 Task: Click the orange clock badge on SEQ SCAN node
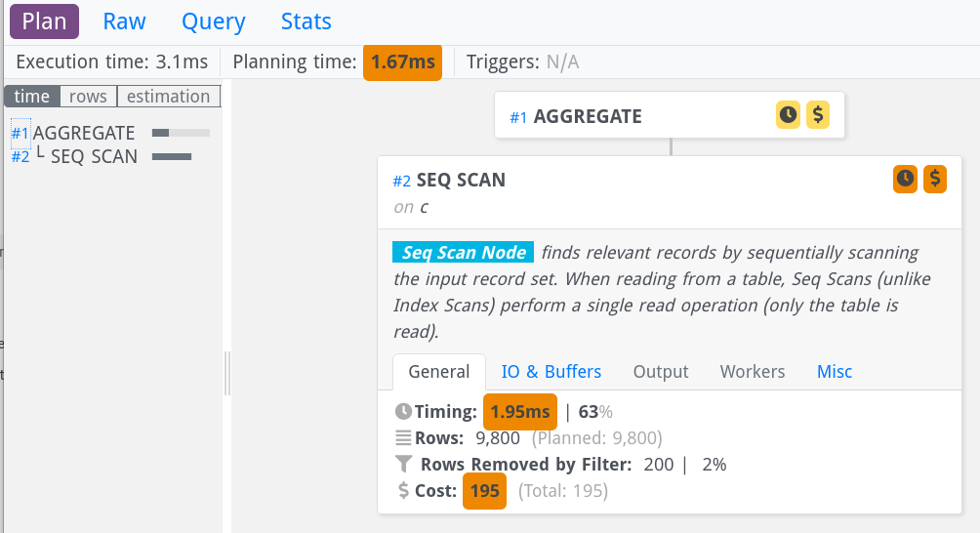(x=905, y=179)
